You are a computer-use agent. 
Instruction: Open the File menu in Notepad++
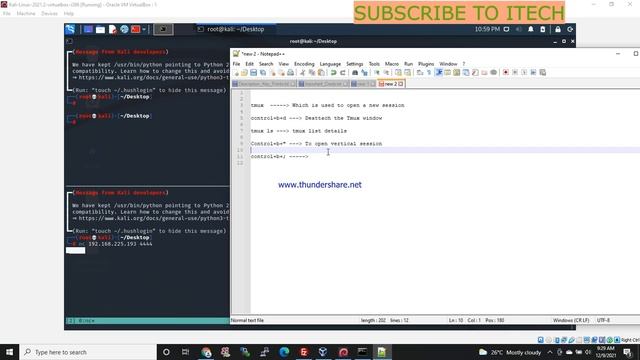[236, 64]
